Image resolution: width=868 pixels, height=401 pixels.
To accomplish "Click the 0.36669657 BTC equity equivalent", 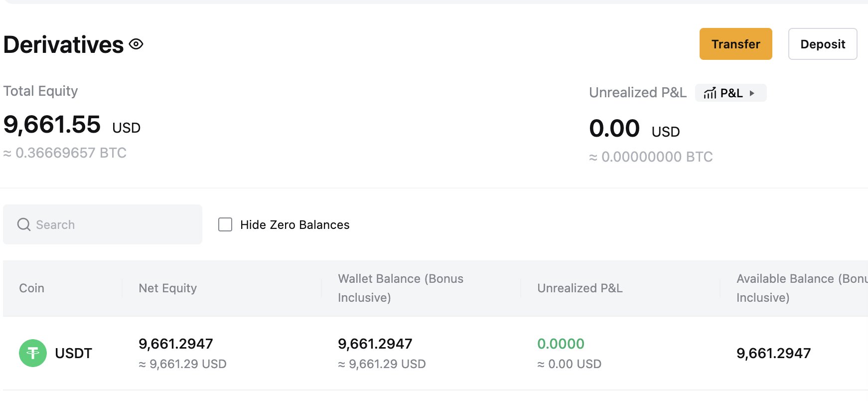I will click(x=71, y=153).
